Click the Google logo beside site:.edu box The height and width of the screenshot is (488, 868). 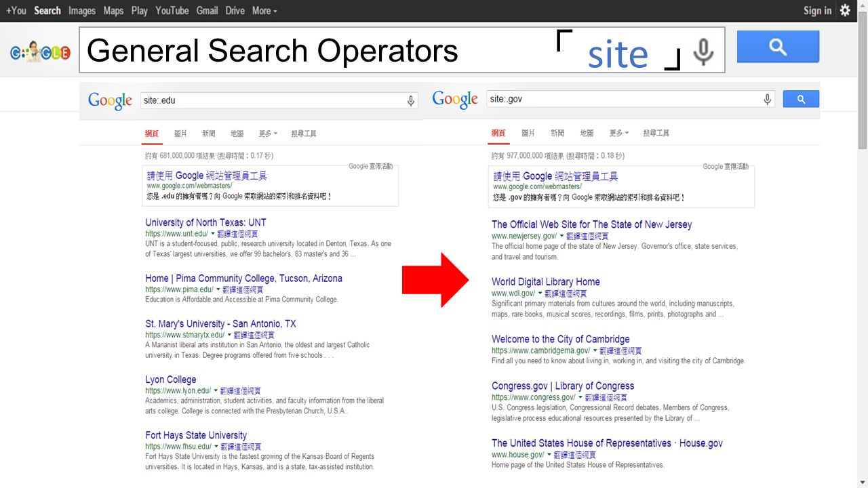110,101
